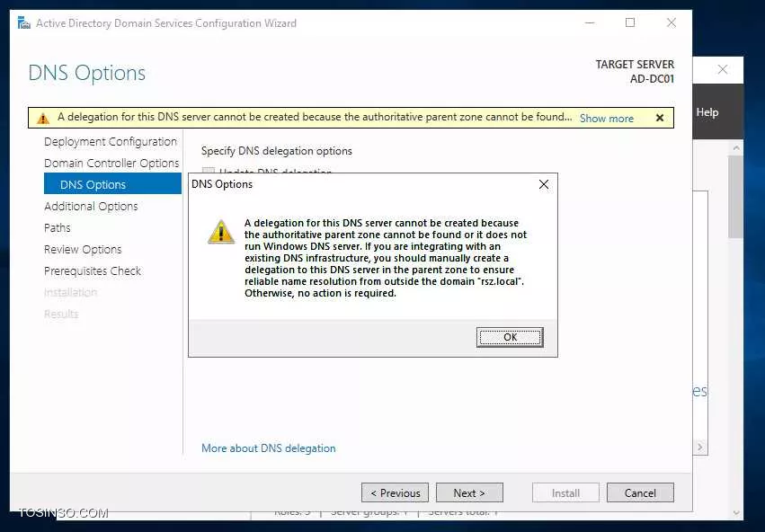Screen dimensions: 765x532
Task: Go to the Paths step
Action: point(57,227)
